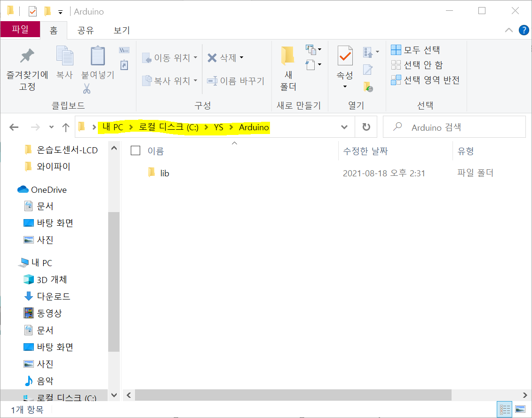The width and height of the screenshot is (532, 418).
Task: Expand the Properties (속성) dropdown arrow
Action: point(345,87)
